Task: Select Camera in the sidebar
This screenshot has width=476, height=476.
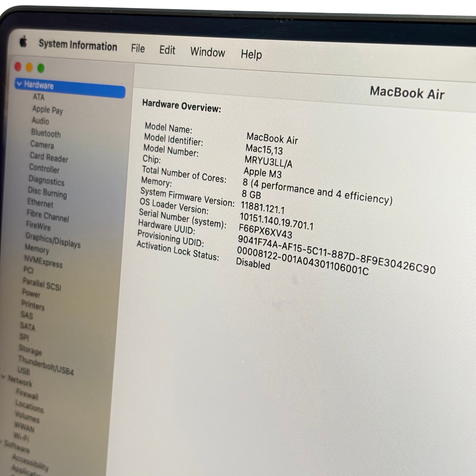Action: click(42, 145)
